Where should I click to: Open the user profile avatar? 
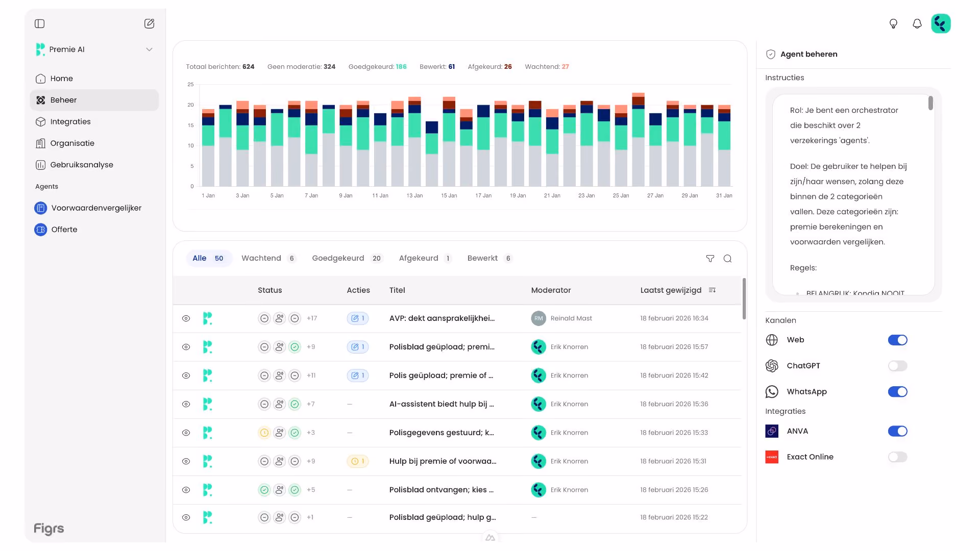tap(941, 23)
